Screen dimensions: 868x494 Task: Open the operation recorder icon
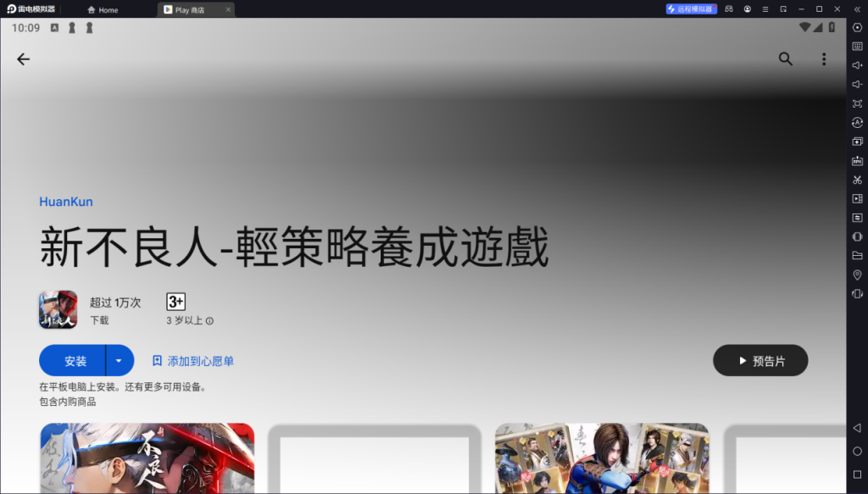[x=857, y=122]
